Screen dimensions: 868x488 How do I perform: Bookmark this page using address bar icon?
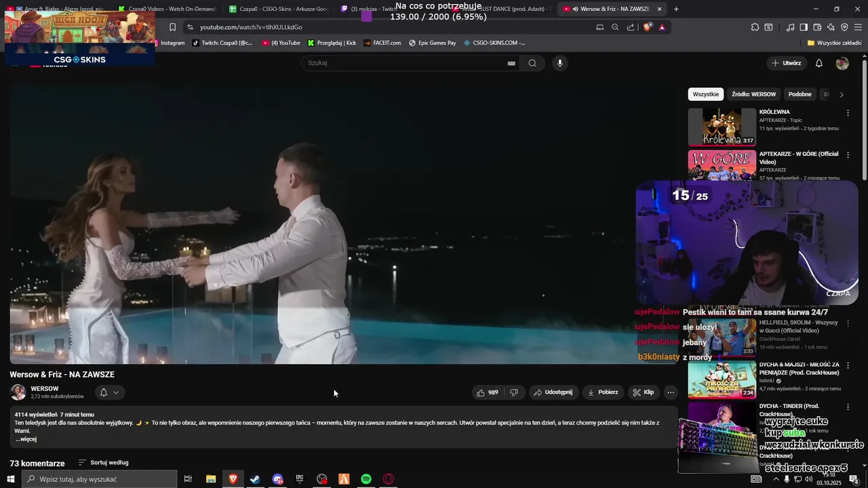[x=172, y=27]
